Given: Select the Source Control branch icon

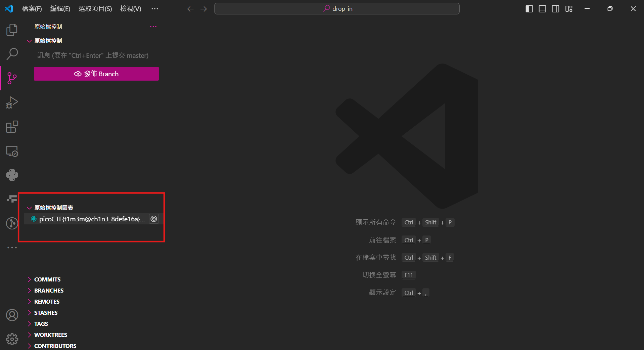Looking at the screenshot, I should tap(12, 78).
